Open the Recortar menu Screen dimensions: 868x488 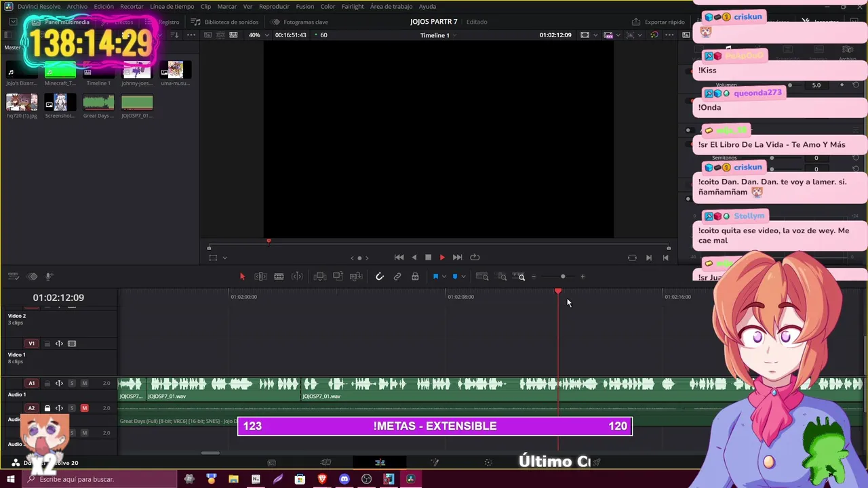[132, 6]
